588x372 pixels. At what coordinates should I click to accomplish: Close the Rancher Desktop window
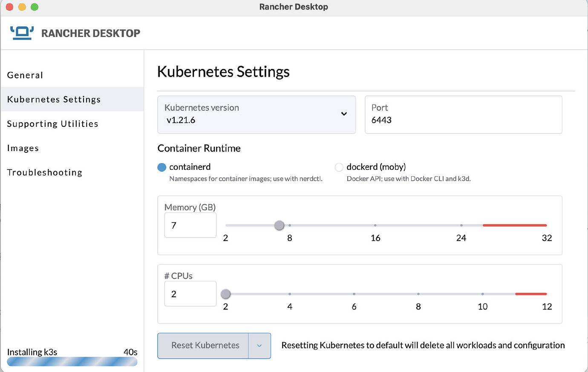pyautogui.click(x=9, y=7)
